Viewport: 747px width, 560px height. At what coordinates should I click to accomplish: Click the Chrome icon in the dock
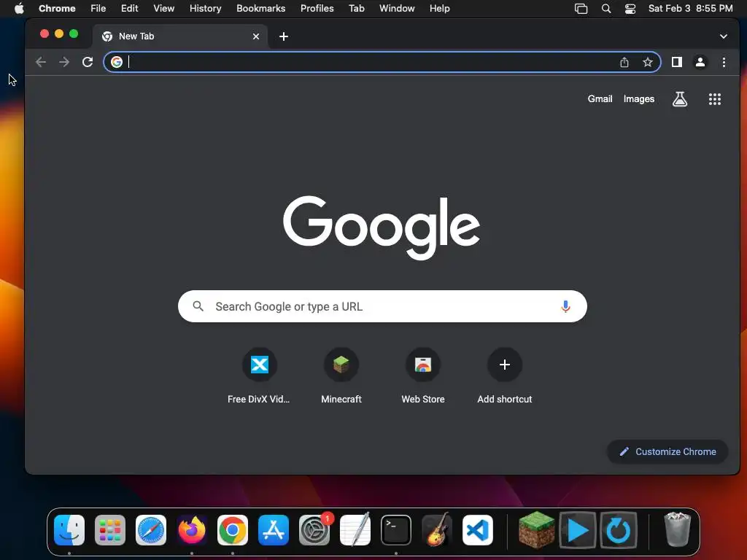(x=233, y=530)
